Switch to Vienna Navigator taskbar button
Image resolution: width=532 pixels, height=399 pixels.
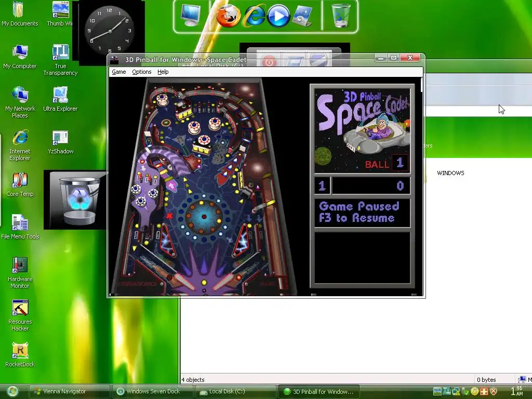click(69, 392)
